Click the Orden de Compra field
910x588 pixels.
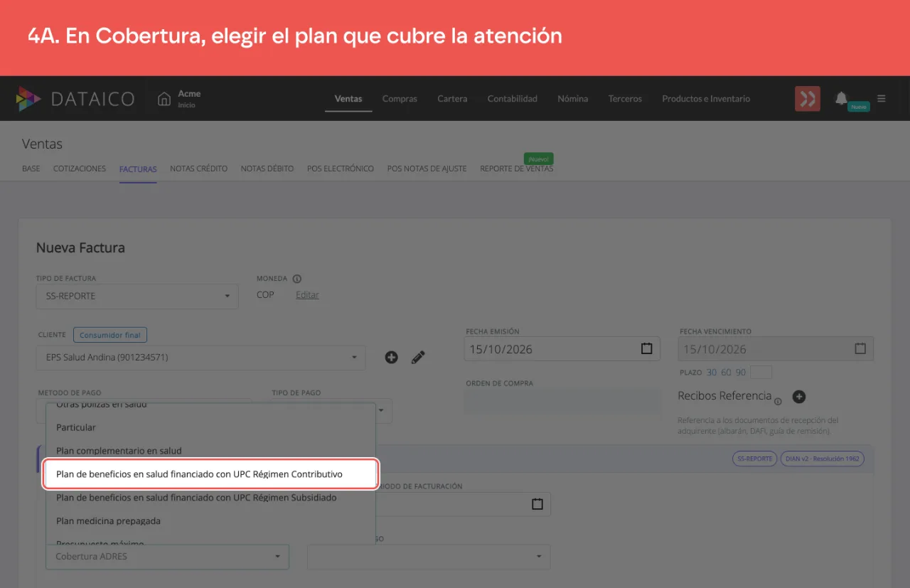coord(562,401)
